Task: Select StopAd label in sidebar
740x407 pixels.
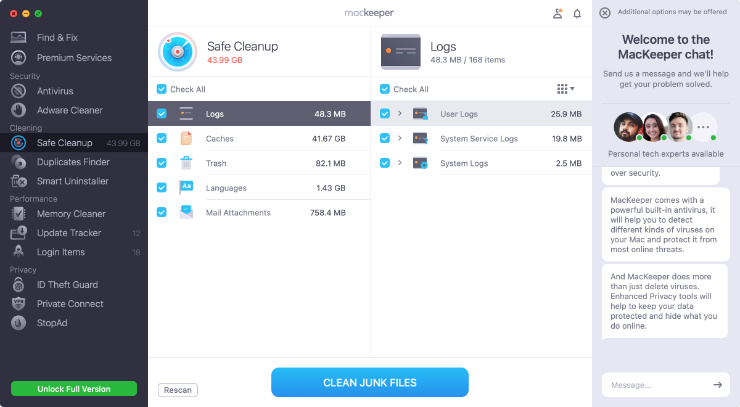Action: [x=52, y=323]
